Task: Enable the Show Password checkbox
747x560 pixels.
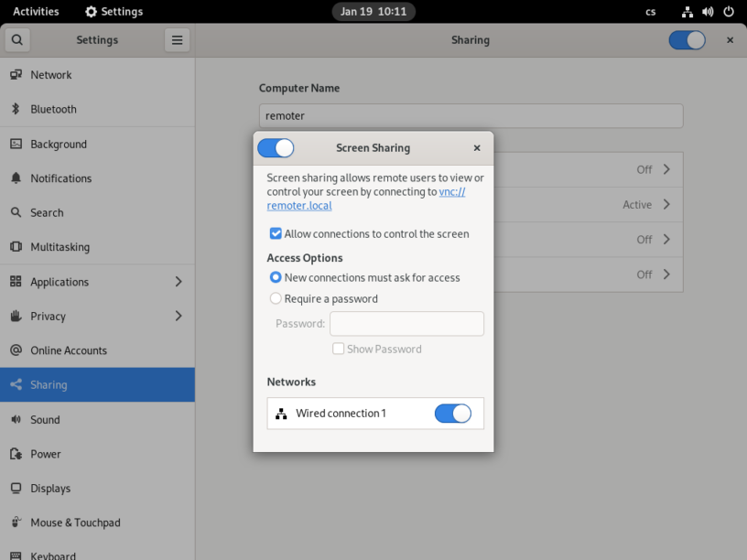Action: point(338,349)
